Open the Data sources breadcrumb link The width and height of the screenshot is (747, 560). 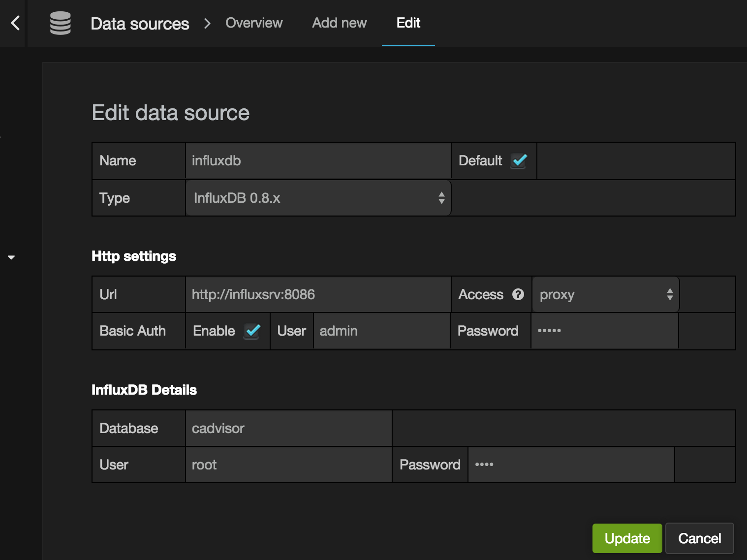point(140,23)
